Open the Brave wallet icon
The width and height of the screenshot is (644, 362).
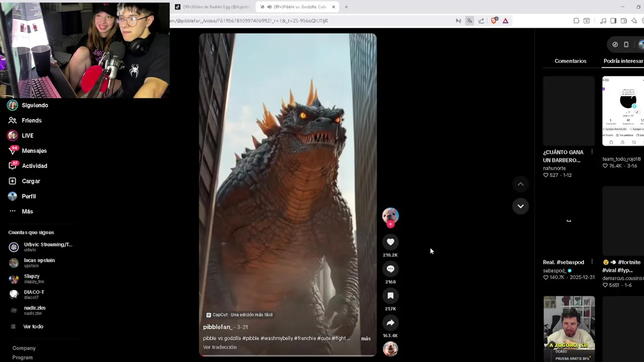tap(624, 21)
